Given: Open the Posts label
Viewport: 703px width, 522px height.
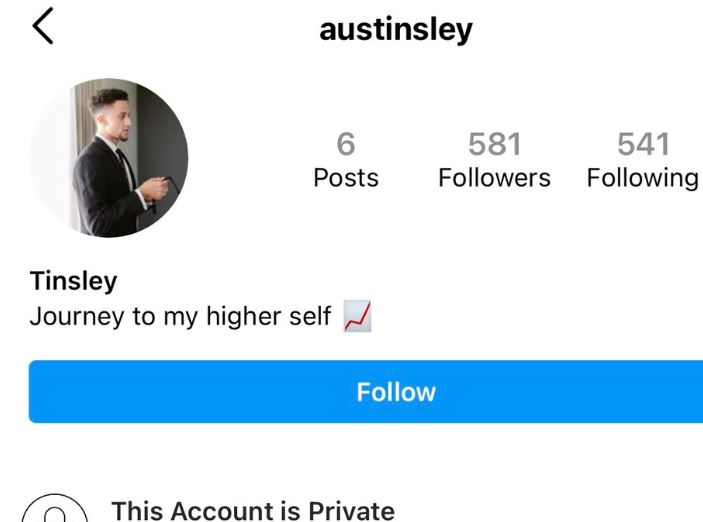Looking at the screenshot, I should click(x=346, y=178).
